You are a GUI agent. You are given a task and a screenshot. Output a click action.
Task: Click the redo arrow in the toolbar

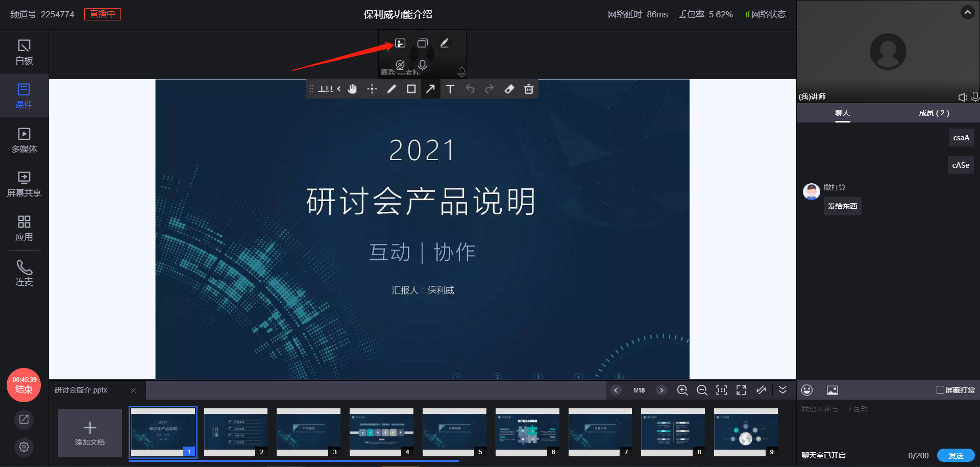[x=489, y=89]
